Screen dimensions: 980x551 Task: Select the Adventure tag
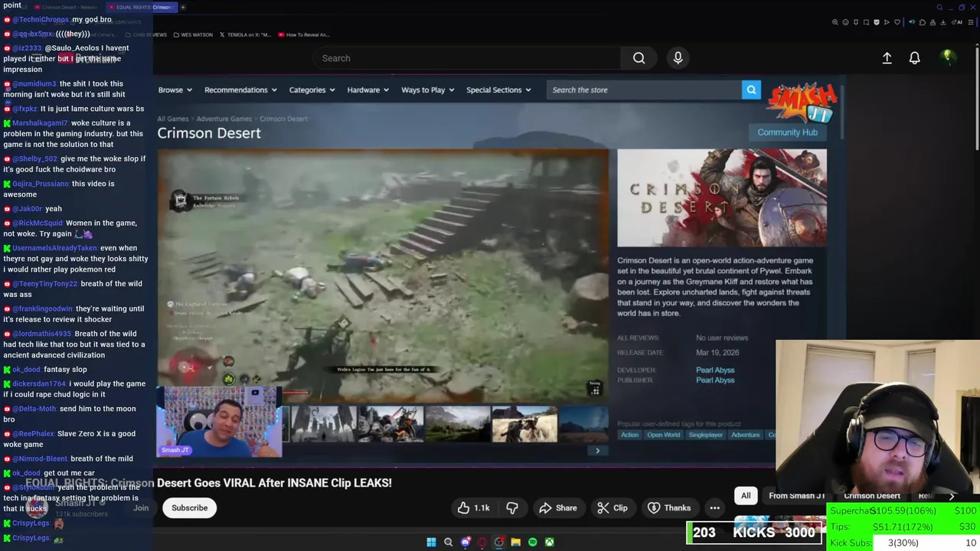tap(745, 435)
